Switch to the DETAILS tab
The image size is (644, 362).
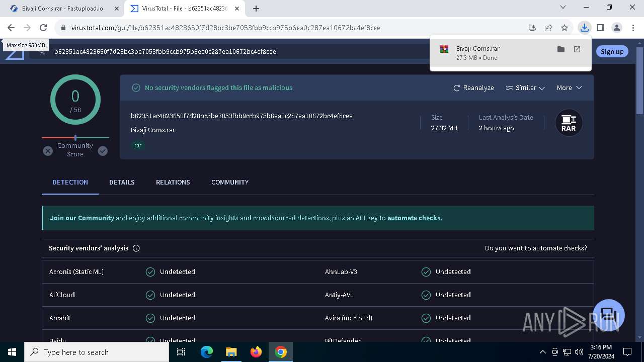point(122,182)
